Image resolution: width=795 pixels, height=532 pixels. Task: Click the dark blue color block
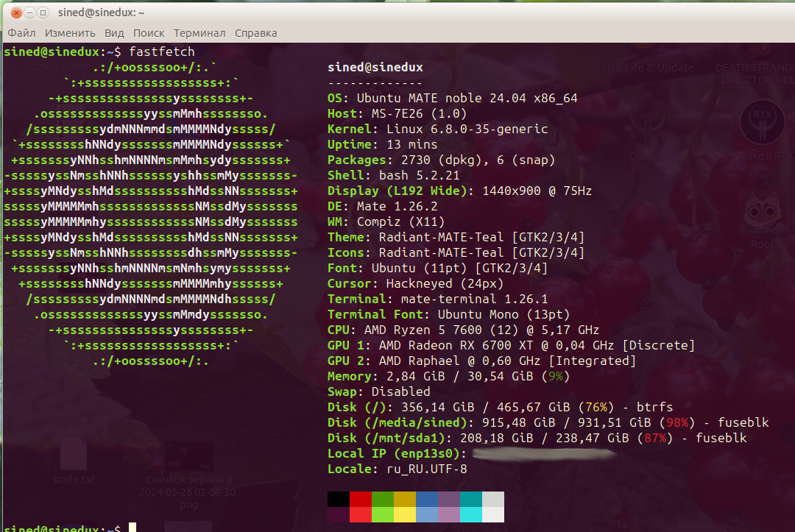coord(427,499)
